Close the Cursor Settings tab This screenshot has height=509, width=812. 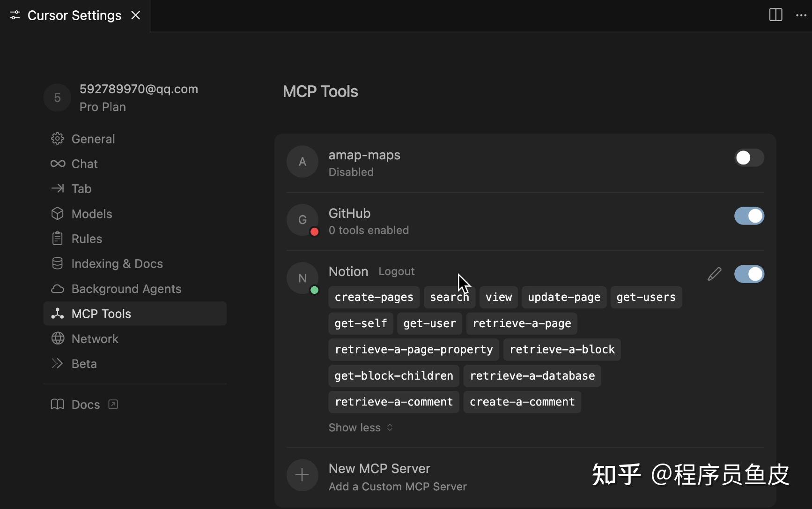[136, 15]
